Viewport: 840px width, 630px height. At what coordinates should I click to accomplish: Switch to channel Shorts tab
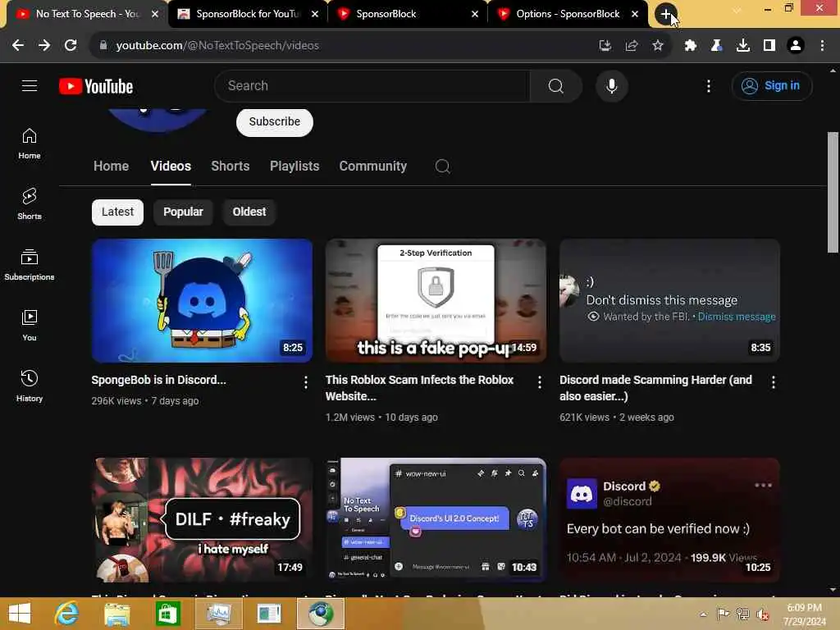point(230,166)
